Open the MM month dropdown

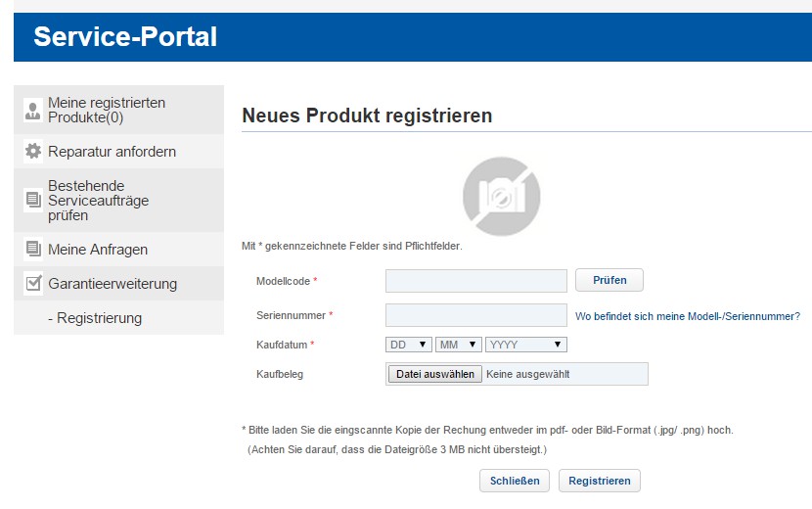[x=459, y=345]
